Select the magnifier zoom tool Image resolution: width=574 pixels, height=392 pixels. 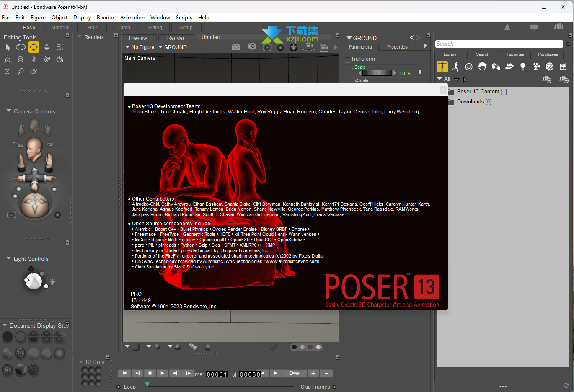(x=21, y=72)
